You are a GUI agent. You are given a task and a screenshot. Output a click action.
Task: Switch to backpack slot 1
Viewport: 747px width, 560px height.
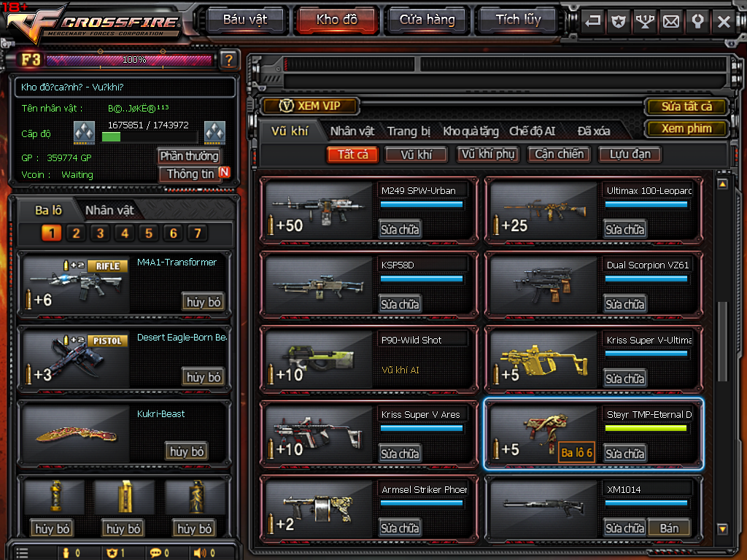tap(52, 233)
